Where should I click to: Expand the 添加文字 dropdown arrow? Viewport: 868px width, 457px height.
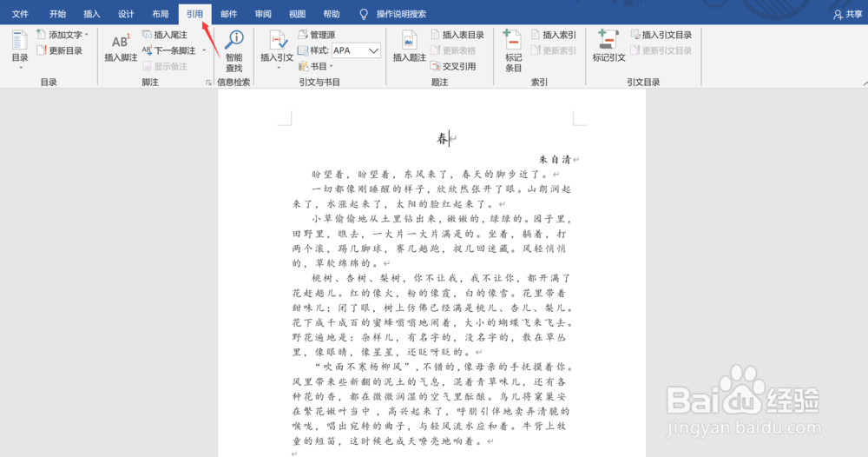[86, 35]
